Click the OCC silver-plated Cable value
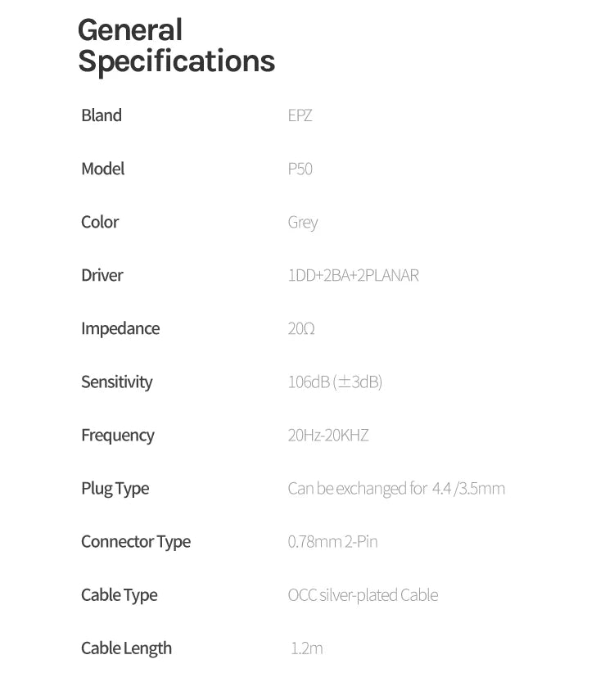The image size is (614, 700). [x=363, y=595]
